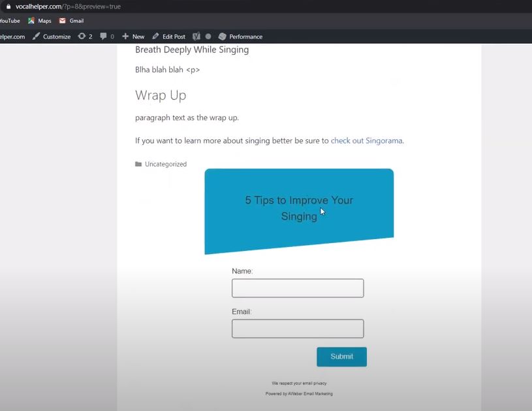Image resolution: width=532 pixels, height=411 pixels.
Task: Open the vocalhelper.com site menu
Action: coord(13,37)
